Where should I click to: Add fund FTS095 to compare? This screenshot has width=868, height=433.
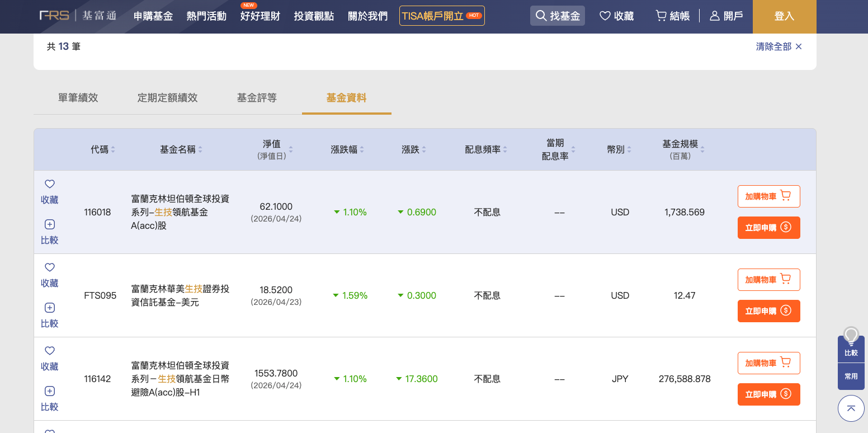point(50,316)
